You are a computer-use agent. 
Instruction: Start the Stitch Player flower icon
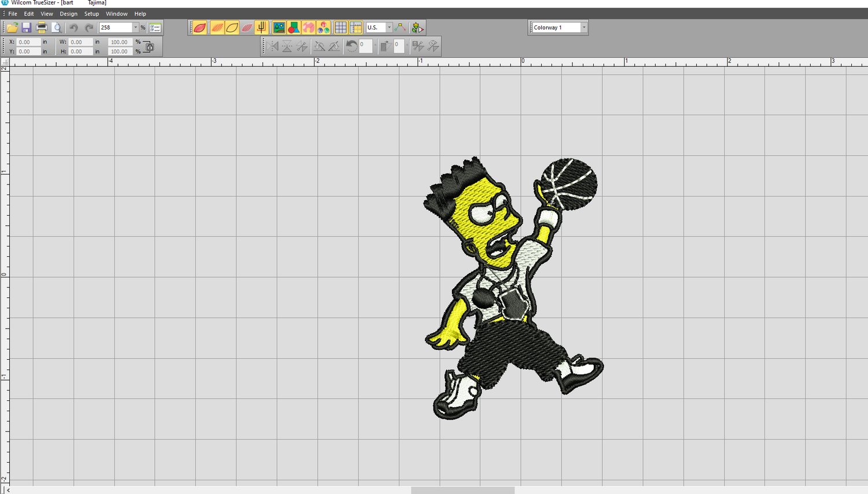[x=417, y=27]
